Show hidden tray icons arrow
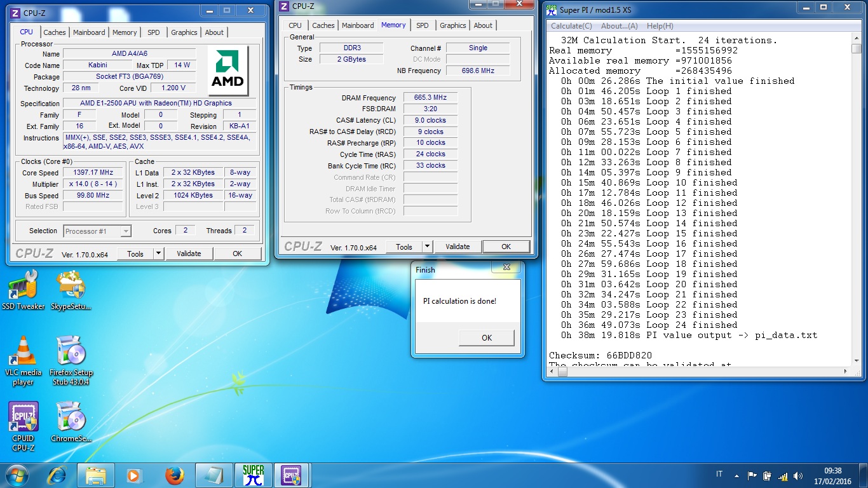The height and width of the screenshot is (488, 868). click(x=736, y=475)
